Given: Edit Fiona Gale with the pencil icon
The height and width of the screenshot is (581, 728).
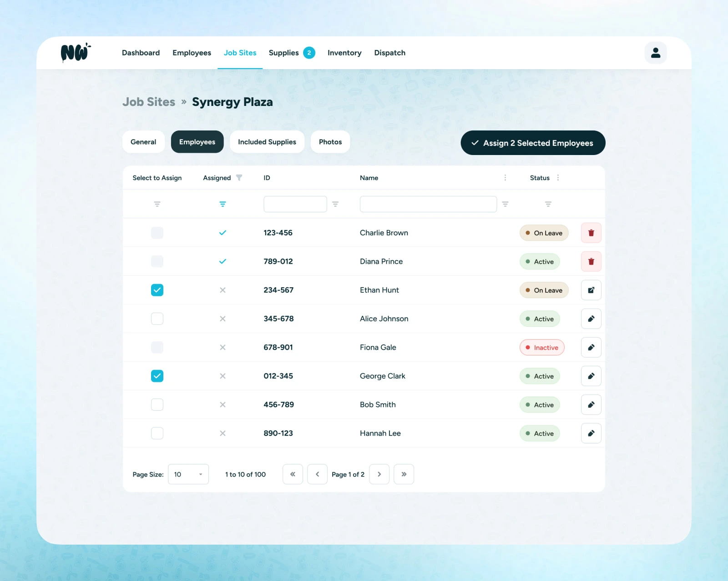Looking at the screenshot, I should coord(591,347).
